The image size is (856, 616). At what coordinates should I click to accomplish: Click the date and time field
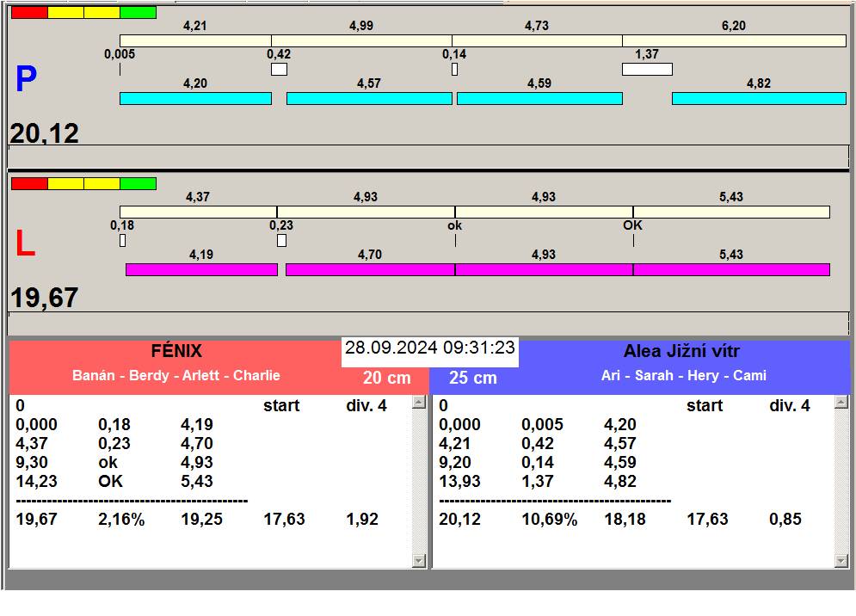coord(430,348)
